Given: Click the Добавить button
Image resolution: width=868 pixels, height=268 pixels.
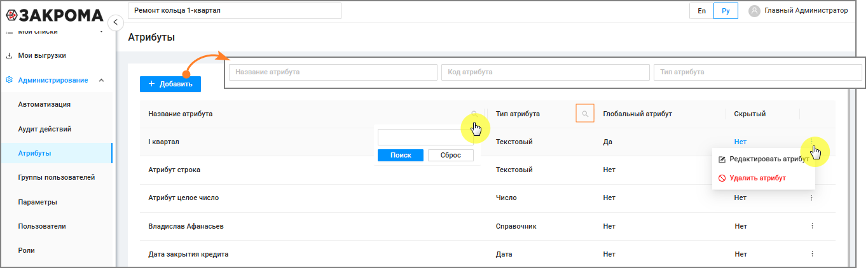Looking at the screenshot, I should 170,84.
